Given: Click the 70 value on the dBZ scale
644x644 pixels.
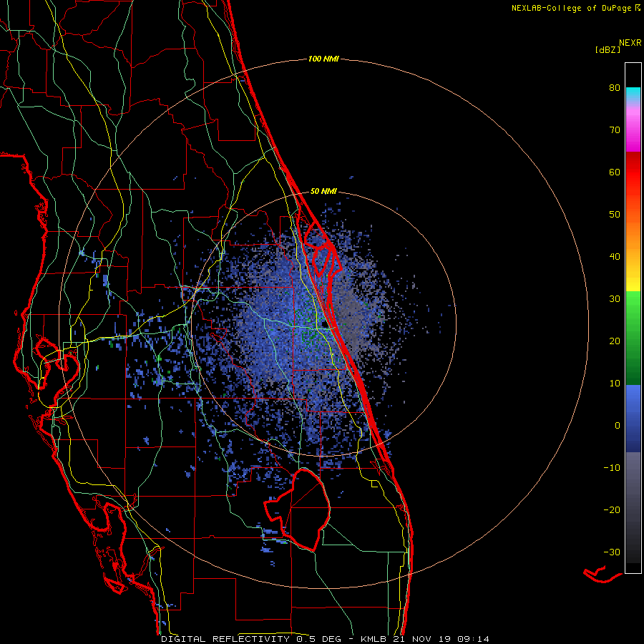Looking at the screenshot, I should [615, 130].
